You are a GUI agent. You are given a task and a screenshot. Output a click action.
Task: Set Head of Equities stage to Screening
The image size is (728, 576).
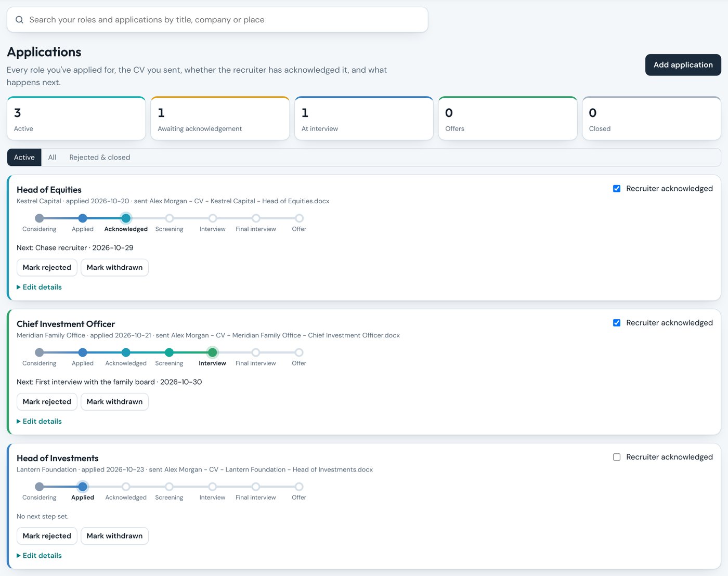pyautogui.click(x=169, y=218)
